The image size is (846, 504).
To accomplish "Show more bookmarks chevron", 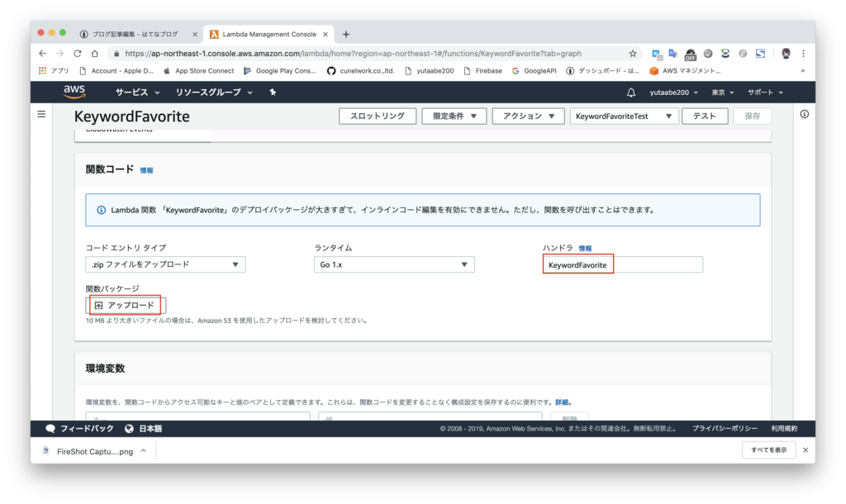I will 802,71.
